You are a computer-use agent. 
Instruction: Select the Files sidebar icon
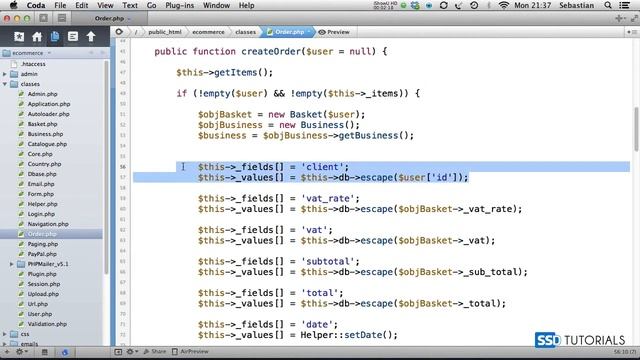55,37
